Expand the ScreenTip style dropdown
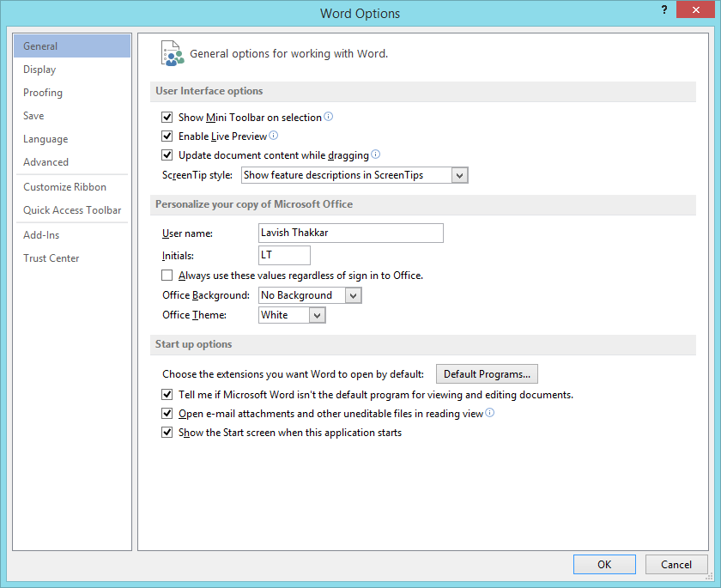 click(459, 175)
